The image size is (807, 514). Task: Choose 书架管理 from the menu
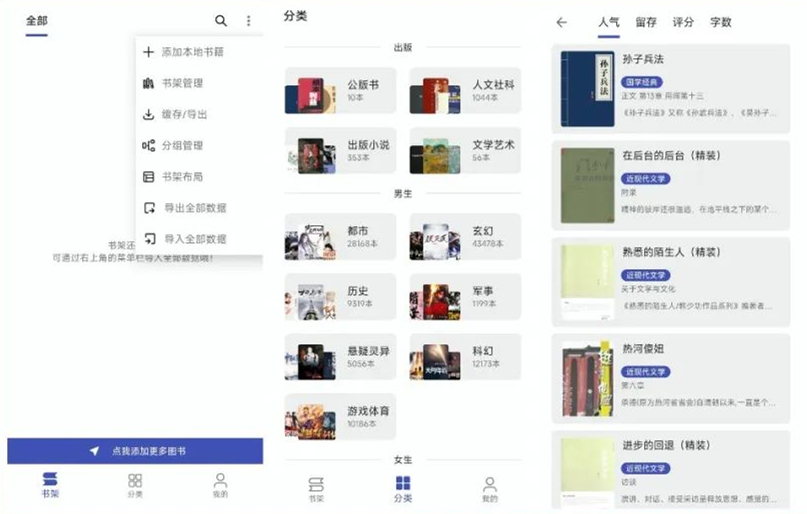pyautogui.click(x=182, y=83)
